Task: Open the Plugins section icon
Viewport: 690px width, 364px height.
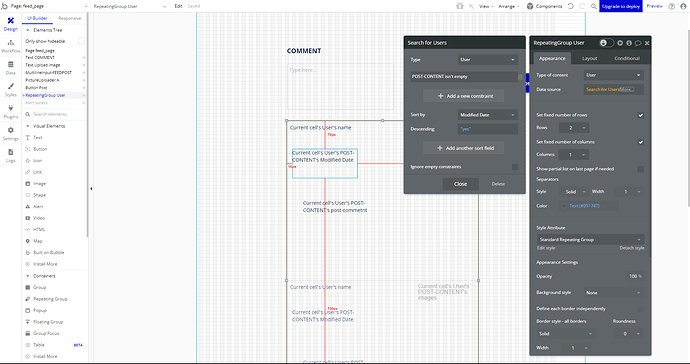Action: tap(11, 112)
